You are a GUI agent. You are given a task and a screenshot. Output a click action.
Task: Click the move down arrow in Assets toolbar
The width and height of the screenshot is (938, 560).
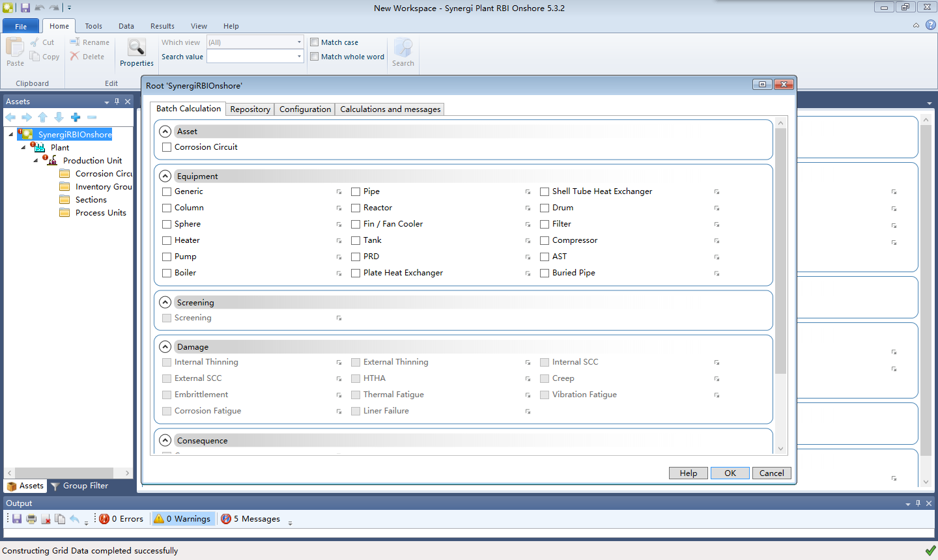[59, 117]
